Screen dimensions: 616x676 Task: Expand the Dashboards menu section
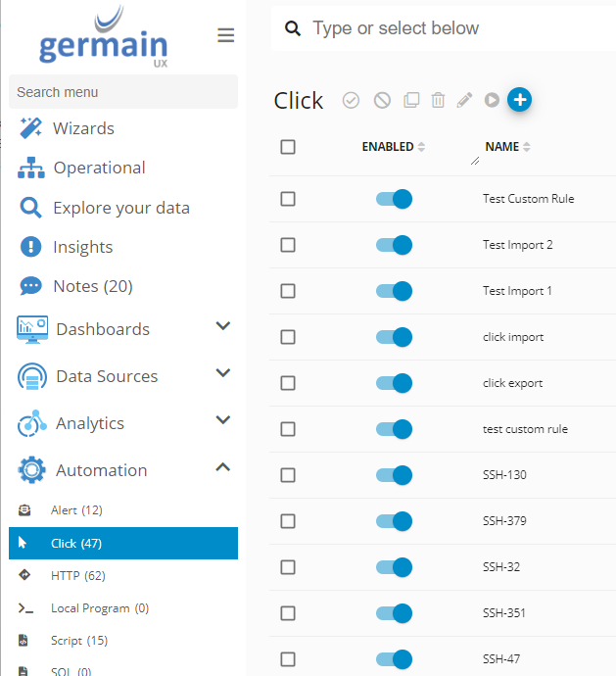point(222,326)
